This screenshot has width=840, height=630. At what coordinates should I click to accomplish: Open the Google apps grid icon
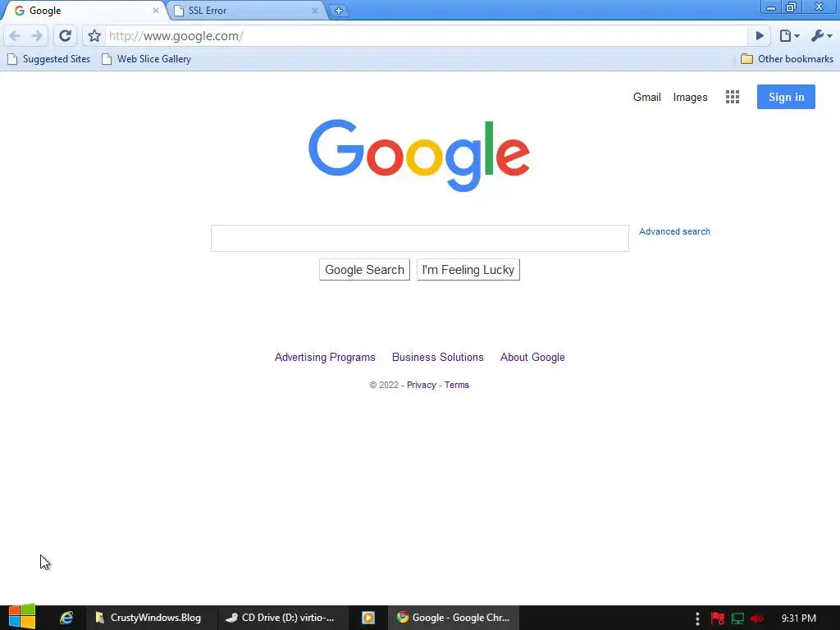click(733, 97)
